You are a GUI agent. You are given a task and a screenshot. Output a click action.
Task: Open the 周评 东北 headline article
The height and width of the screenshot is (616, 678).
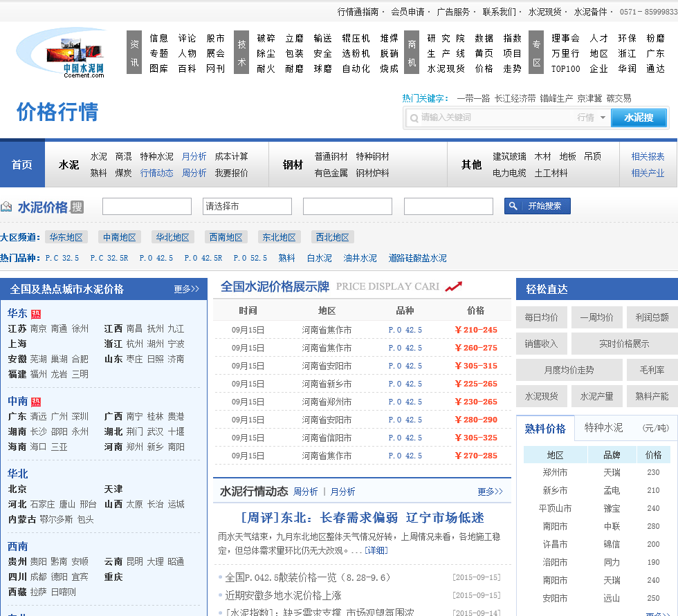click(363, 518)
